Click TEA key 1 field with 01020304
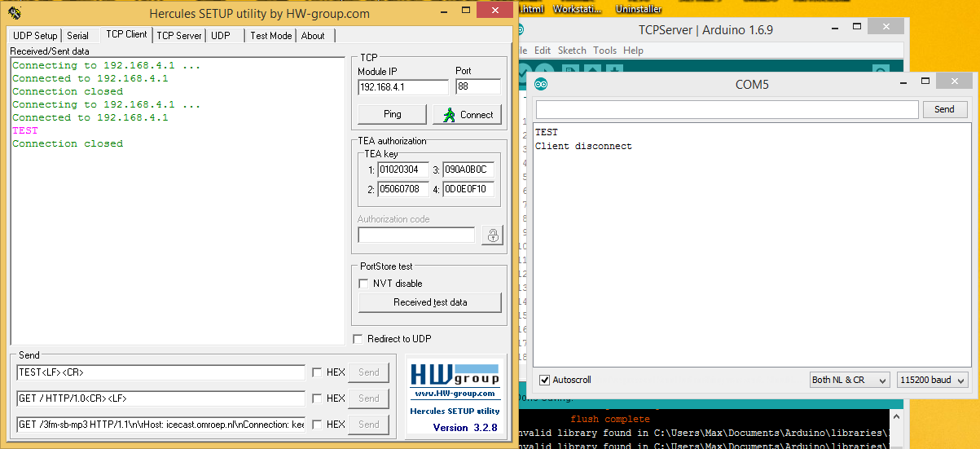The image size is (980, 449). [x=402, y=170]
